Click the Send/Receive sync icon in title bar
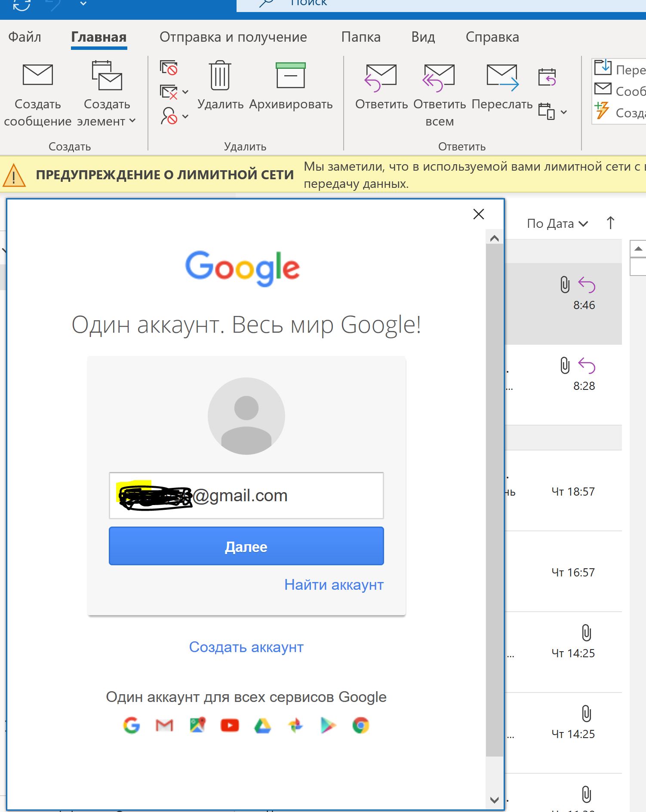This screenshot has height=812, width=646. pyautogui.click(x=21, y=4)
